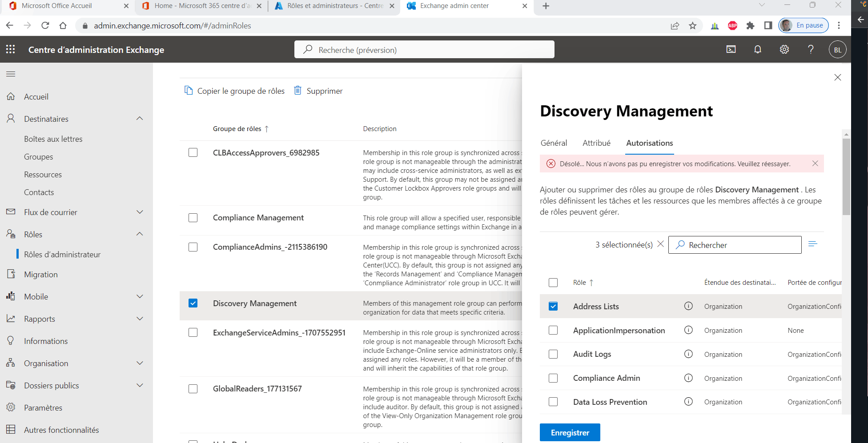
Task: Tick the ComplianceAdmins_-2115386190 checkbox
Action: (x=193, y=247)
